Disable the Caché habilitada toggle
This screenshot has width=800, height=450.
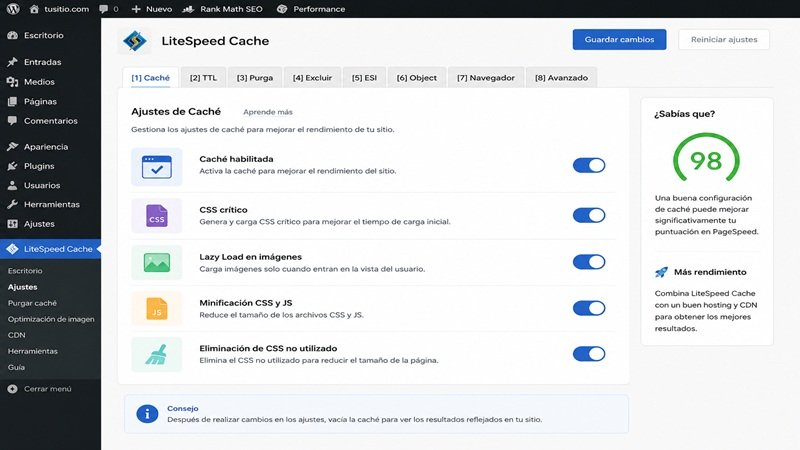coord(589,165)
